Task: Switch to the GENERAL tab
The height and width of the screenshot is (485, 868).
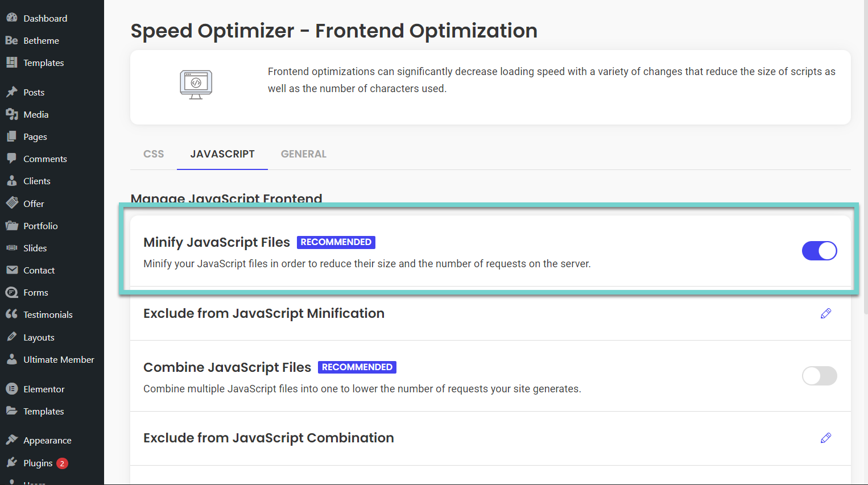Action: [x=304, y=154]
